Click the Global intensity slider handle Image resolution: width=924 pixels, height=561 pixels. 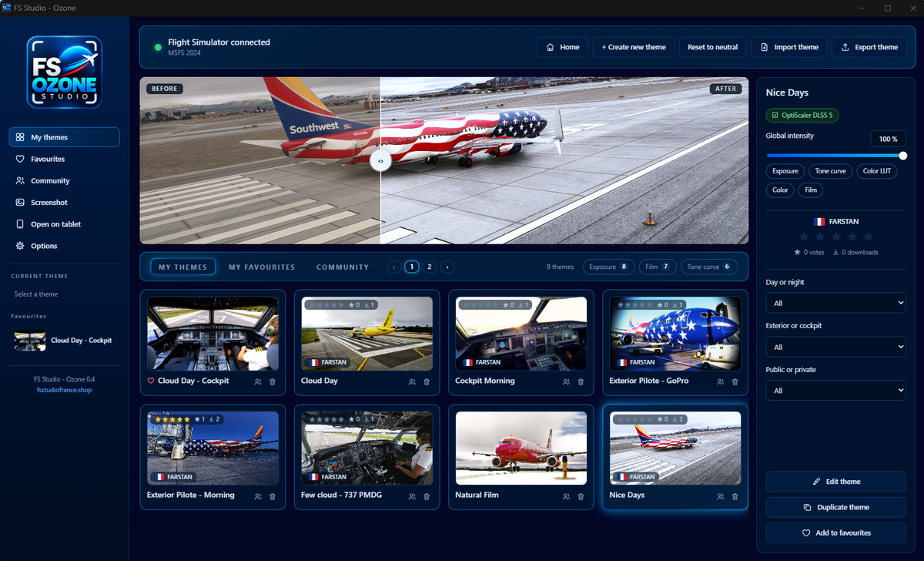click(903, 156)
